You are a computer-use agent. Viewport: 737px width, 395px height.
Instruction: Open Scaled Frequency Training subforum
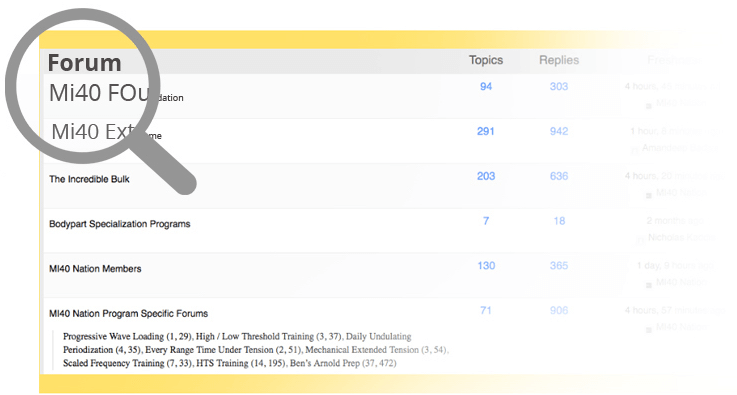(113, 363)
